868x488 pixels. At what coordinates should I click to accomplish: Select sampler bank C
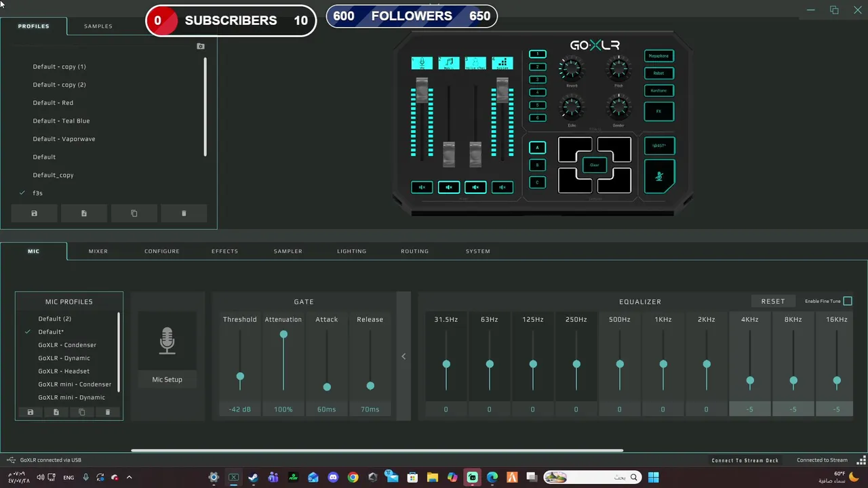click(x=538, y=182)
